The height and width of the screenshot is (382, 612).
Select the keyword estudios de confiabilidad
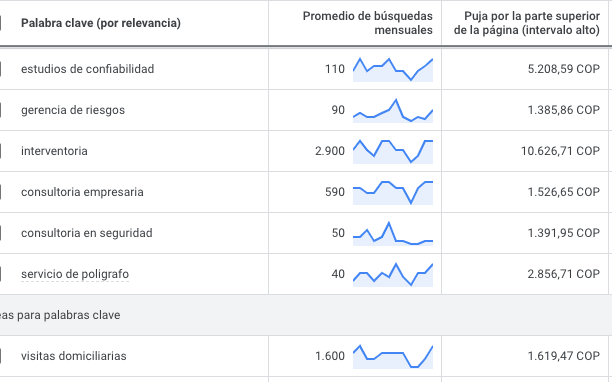pyautogui.click(x=87, y=69)
